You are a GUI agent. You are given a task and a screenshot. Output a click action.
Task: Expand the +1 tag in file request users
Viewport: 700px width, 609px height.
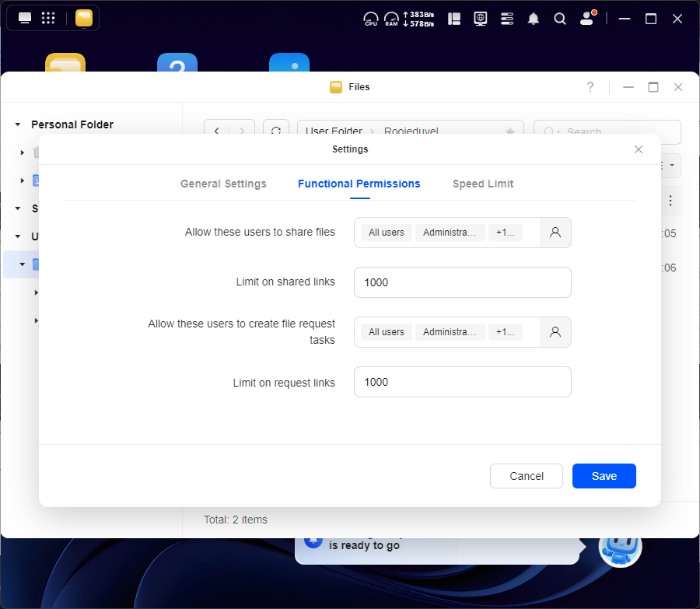coord(505,332)
